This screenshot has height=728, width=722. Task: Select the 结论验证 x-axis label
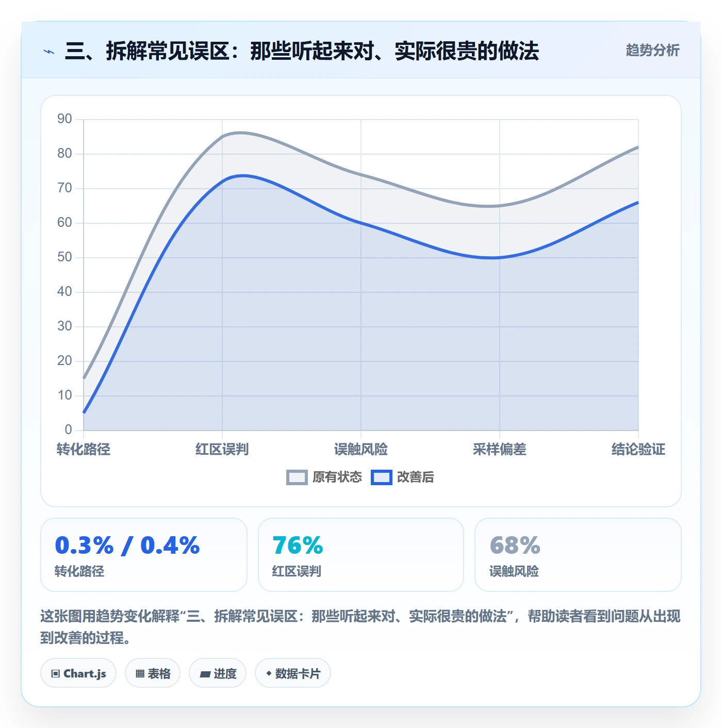point(638,450)
